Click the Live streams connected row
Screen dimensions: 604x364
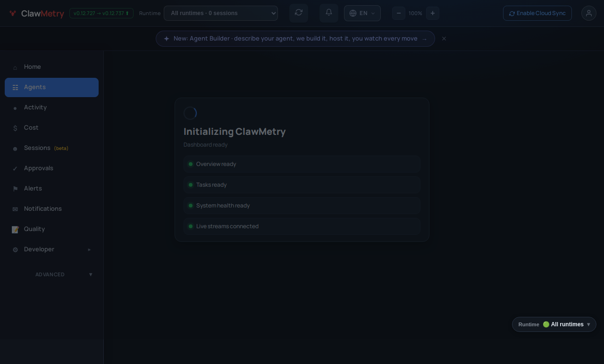point(302,226)
